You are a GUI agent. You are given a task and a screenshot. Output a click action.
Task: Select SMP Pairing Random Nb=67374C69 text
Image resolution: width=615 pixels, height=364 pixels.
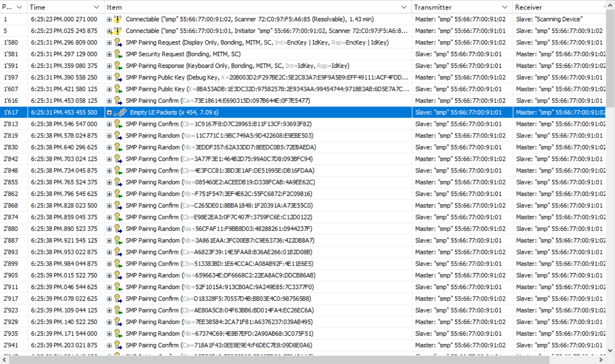(x=220, y=333)
